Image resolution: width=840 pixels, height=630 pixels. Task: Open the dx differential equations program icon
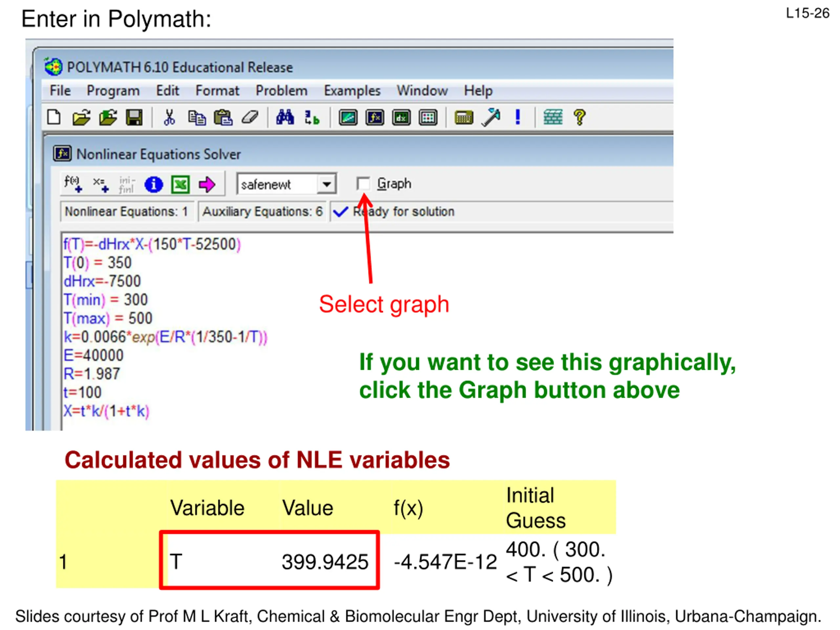401,118
